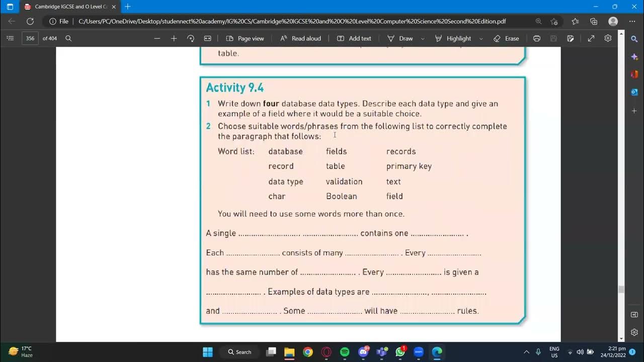Click the word 'validation' in word list
Screen dimensions: 644x362
pyautogui.click(x=344, y=182)
